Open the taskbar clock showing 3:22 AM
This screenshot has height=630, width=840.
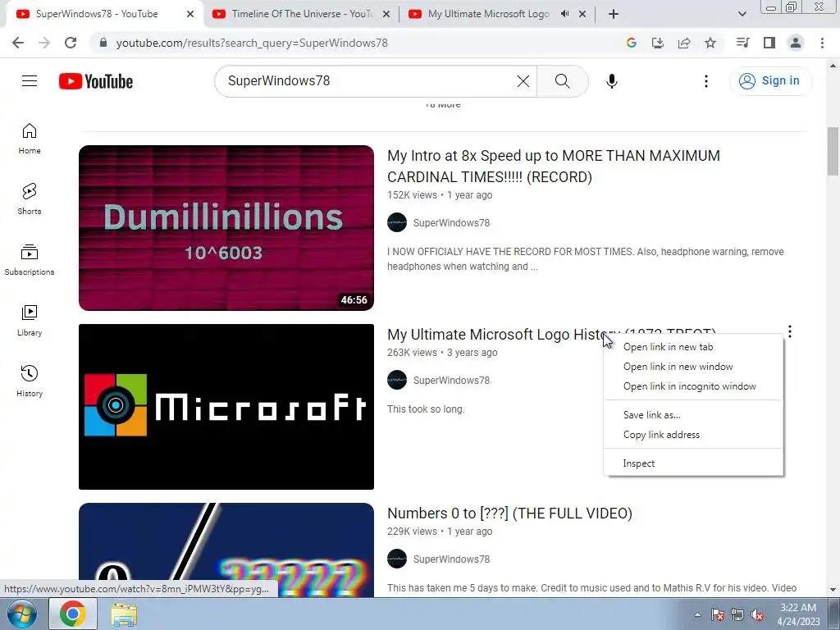click(798, 614)
